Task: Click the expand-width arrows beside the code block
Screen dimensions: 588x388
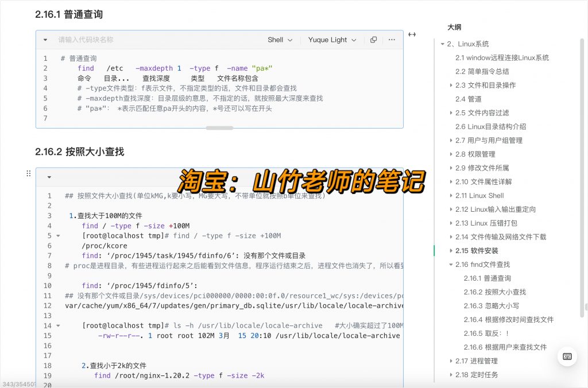Action: 412,34
